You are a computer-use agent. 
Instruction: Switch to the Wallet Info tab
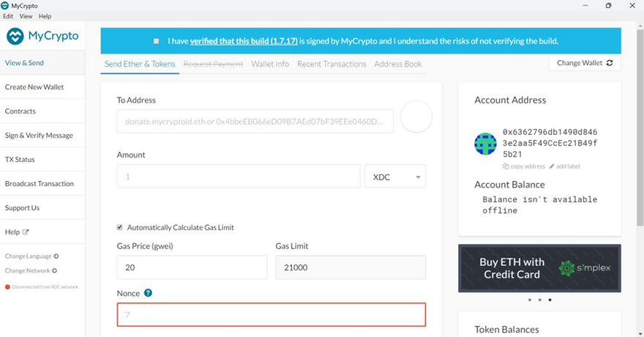click(x=270, y=64)
